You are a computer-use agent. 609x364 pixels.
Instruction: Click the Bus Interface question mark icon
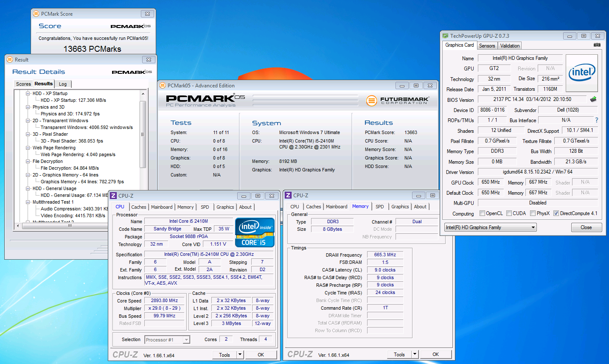click(597, 120)
